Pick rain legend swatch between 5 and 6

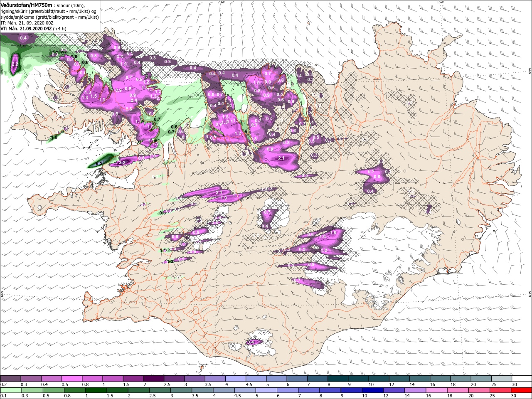pos(266,390)
